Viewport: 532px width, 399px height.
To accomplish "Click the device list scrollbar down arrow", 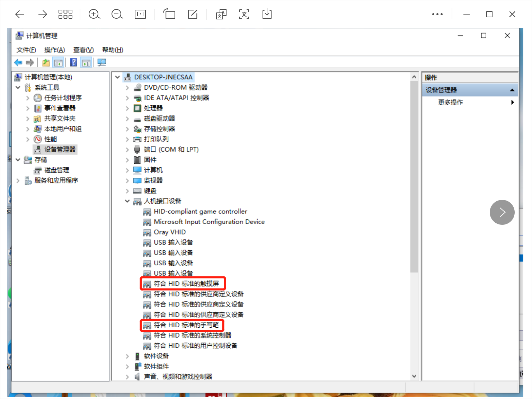I will click(414, 376).
